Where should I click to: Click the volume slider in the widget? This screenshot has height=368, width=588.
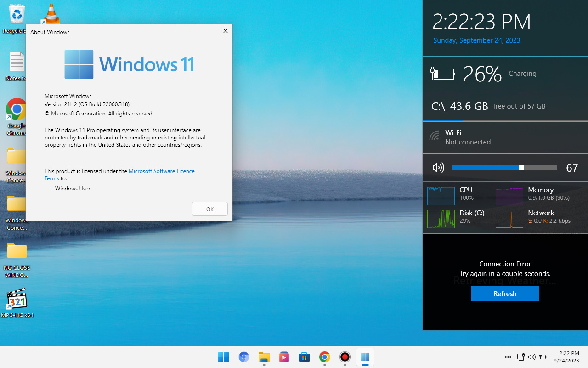[504, 168]
